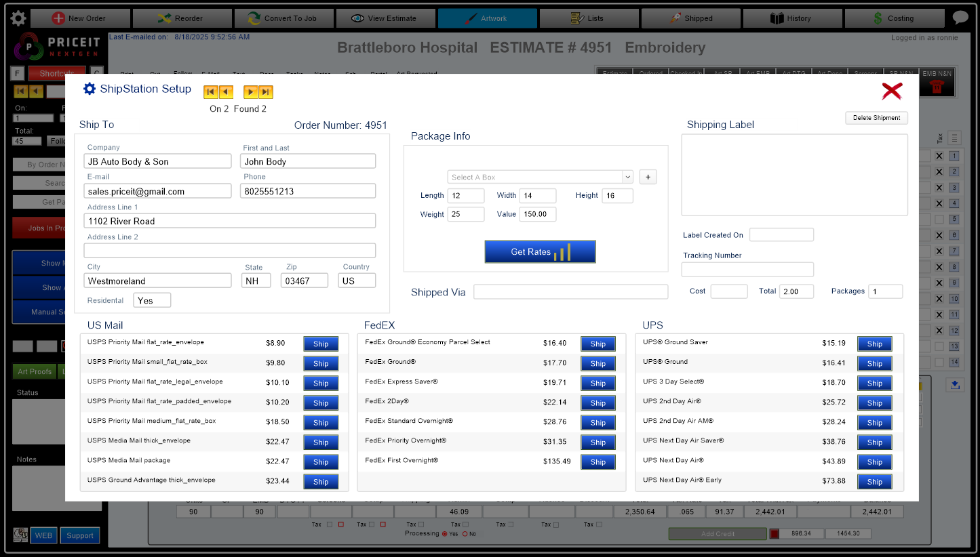Click the package Value field showing 150.00
This screenshot has height=557, width=980.
(538, 214)
